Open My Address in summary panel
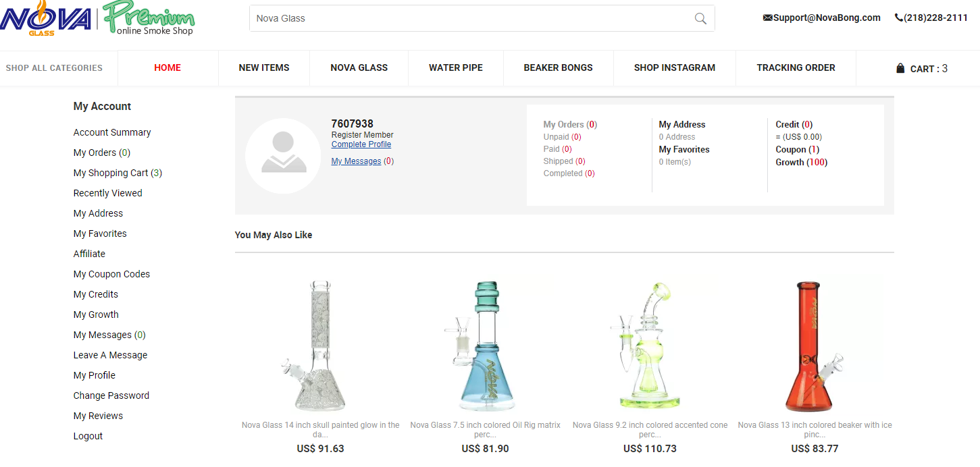Viewport: 980px width, 467px height. (682, 124)
